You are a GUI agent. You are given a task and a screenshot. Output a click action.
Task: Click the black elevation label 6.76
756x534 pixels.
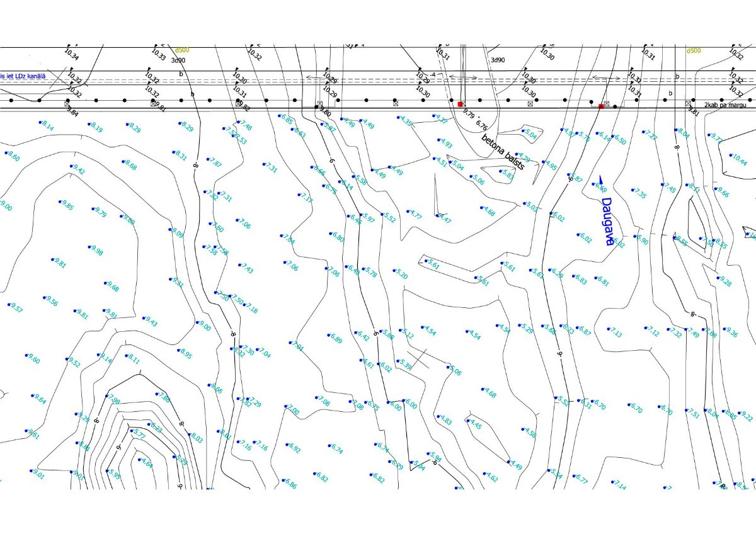pyautogui.click(x=482, y=121)
